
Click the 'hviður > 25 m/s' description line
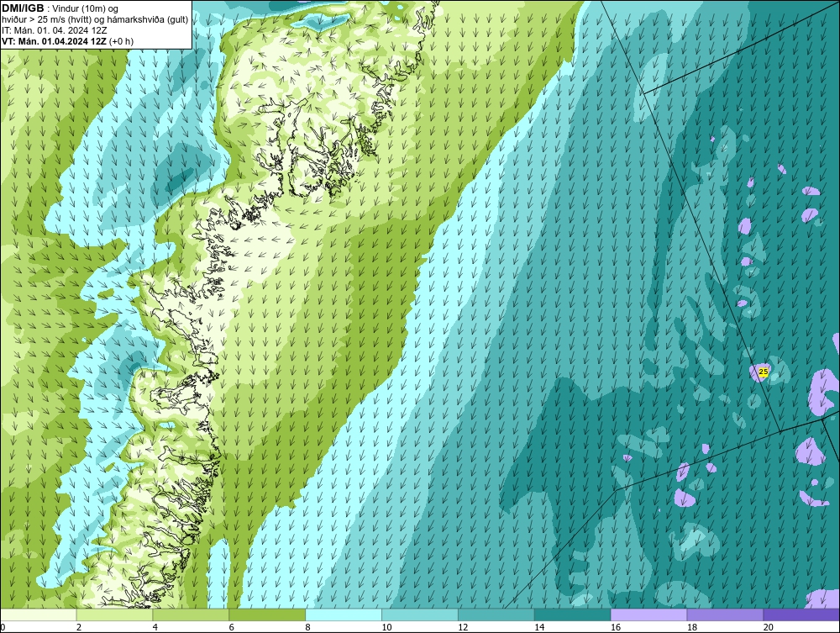[95, 20]
